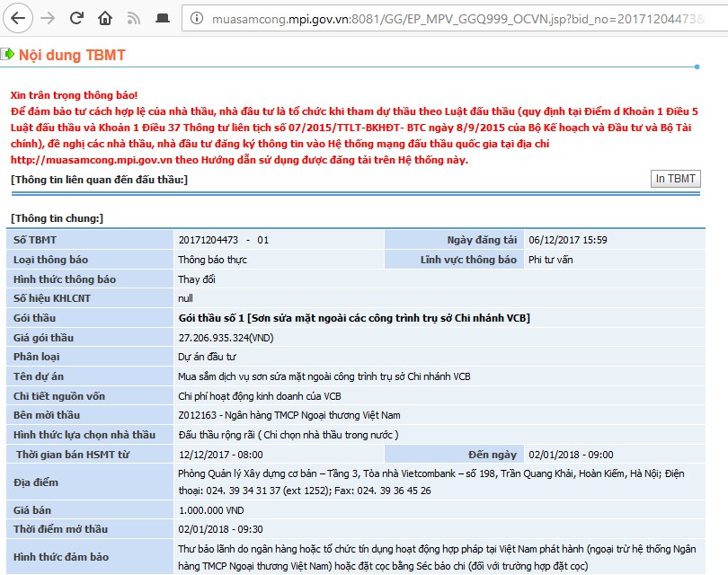Select the Phi tư vấn value

click(x=551, y=260)
